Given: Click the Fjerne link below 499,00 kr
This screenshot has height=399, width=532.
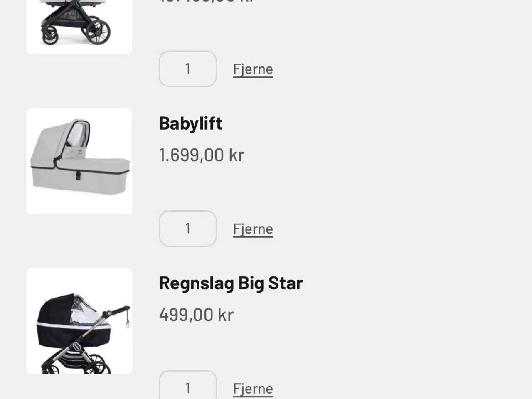Looking at the screenshot, I should coord(253,389).
